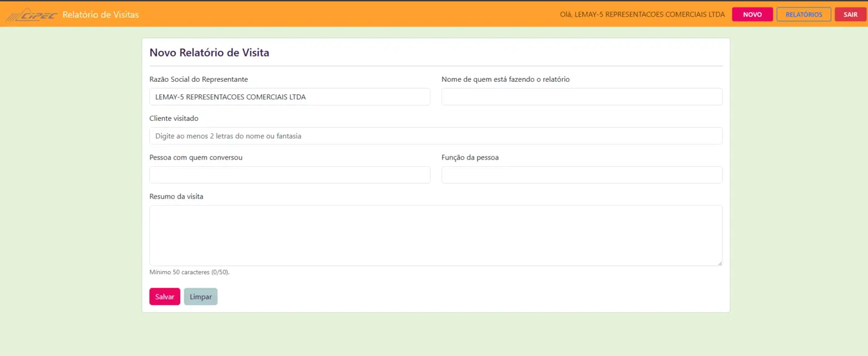
Task: Click the greeting text 'Olá, LEMAY-5 REPRESENTACOES COMERCIAIS LTDA'
Action: (642, 15)
